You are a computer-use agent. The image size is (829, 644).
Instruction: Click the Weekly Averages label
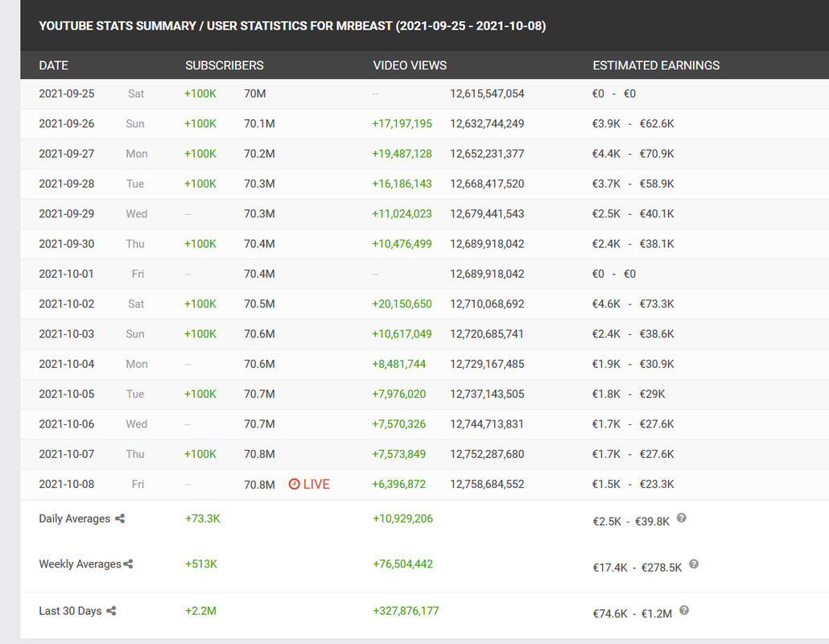click(x=80, y=564)
